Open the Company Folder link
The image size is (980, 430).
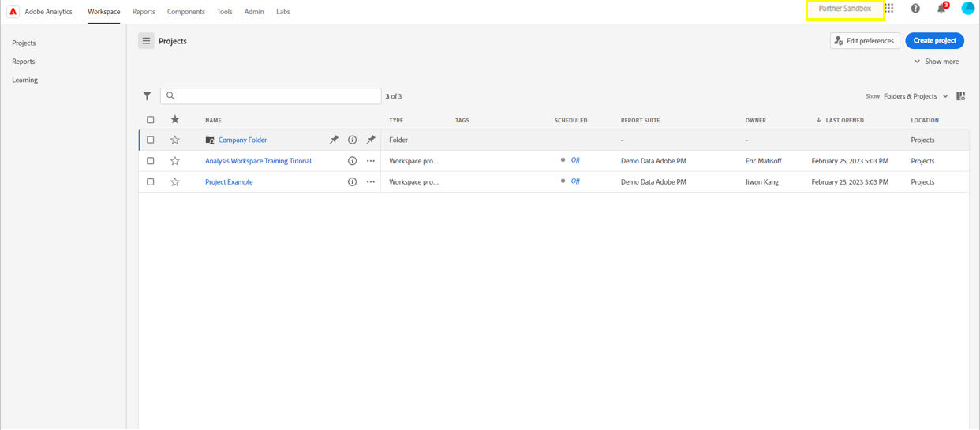point(242,140)
